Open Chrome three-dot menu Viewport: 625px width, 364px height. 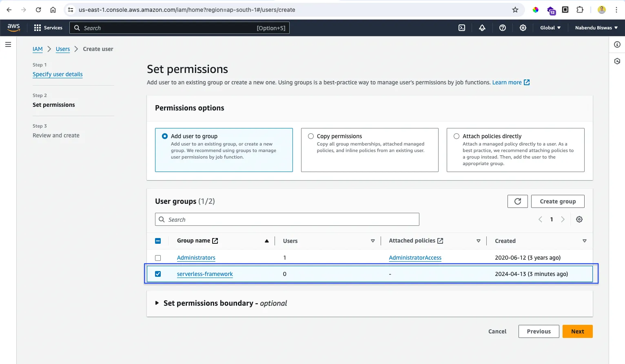point(616,10)
